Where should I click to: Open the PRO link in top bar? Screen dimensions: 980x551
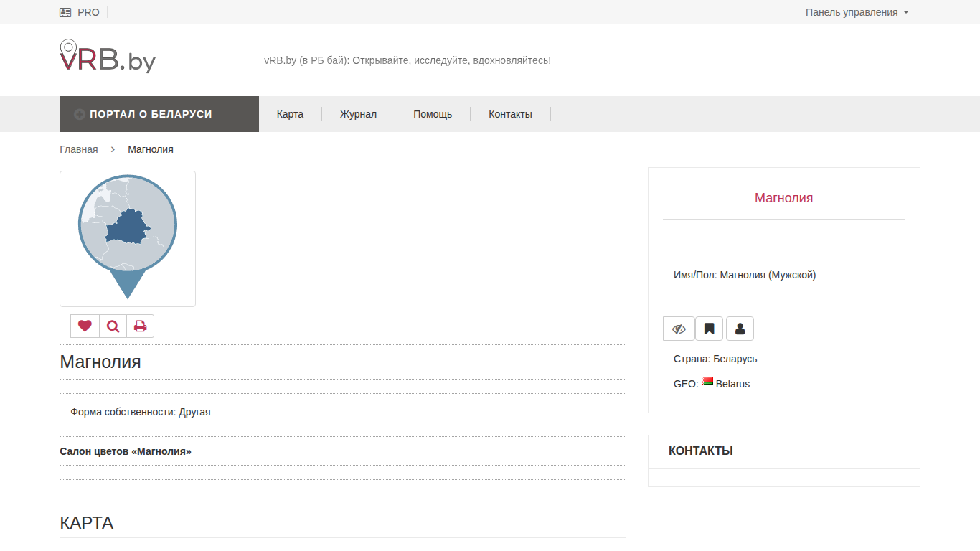pos(88,12)
